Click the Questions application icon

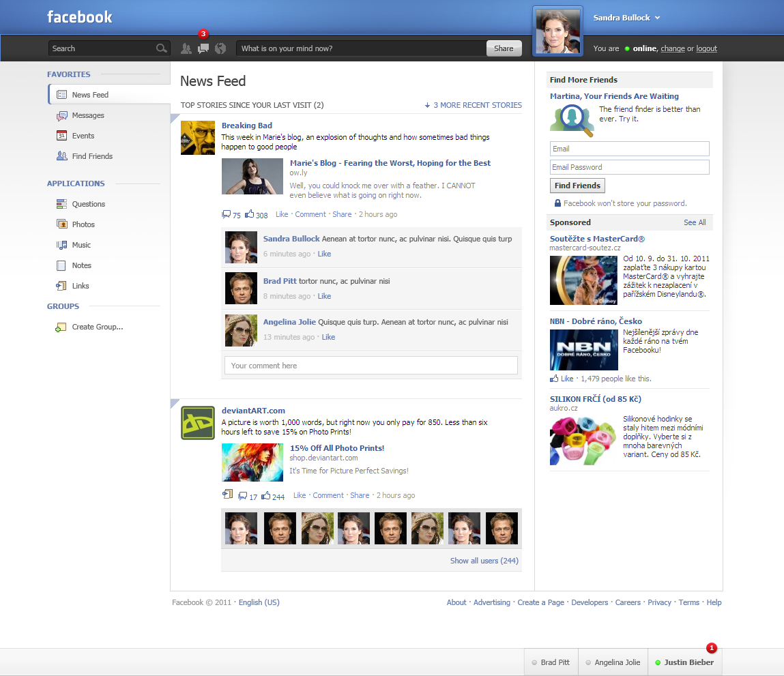[61, 204]
